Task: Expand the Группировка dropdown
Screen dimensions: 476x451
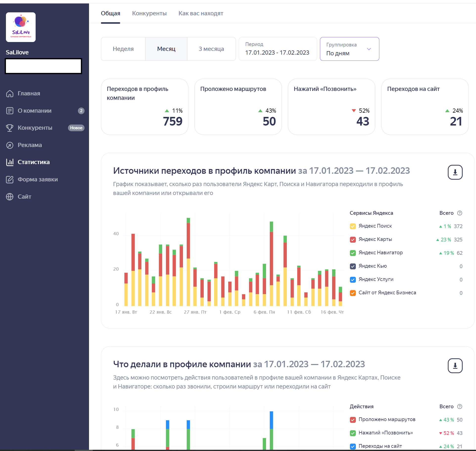Action: (x=349, y=49)
